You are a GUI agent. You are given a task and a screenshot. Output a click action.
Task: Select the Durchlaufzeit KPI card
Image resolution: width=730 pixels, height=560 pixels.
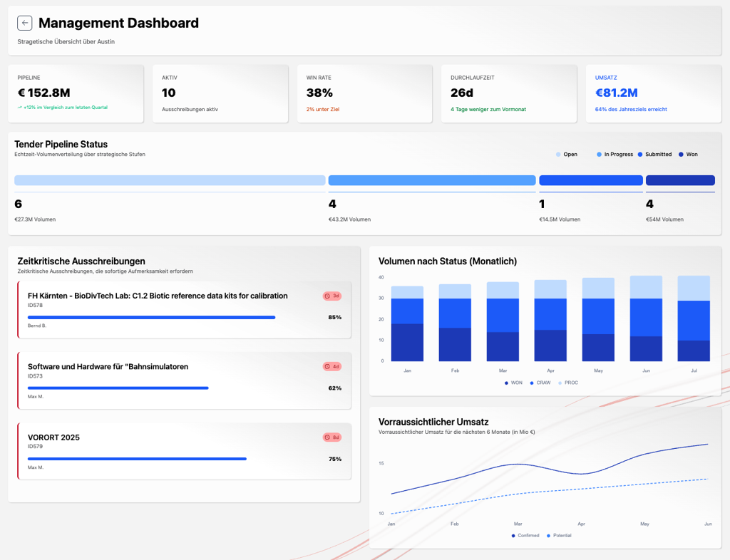tap(509, 93)
